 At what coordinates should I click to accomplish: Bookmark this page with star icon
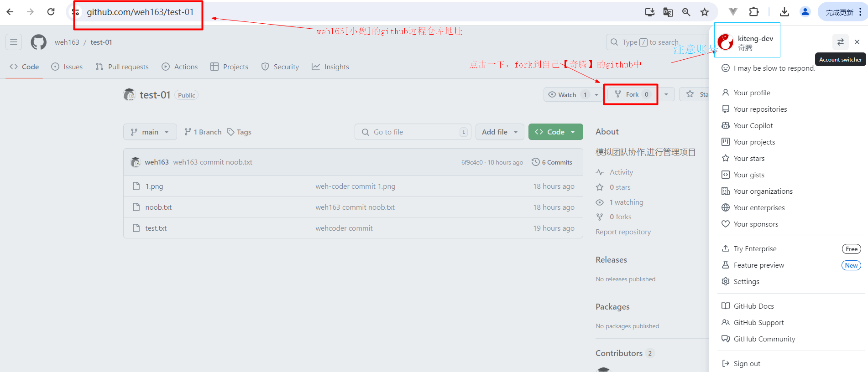click(x=705, y=12)
